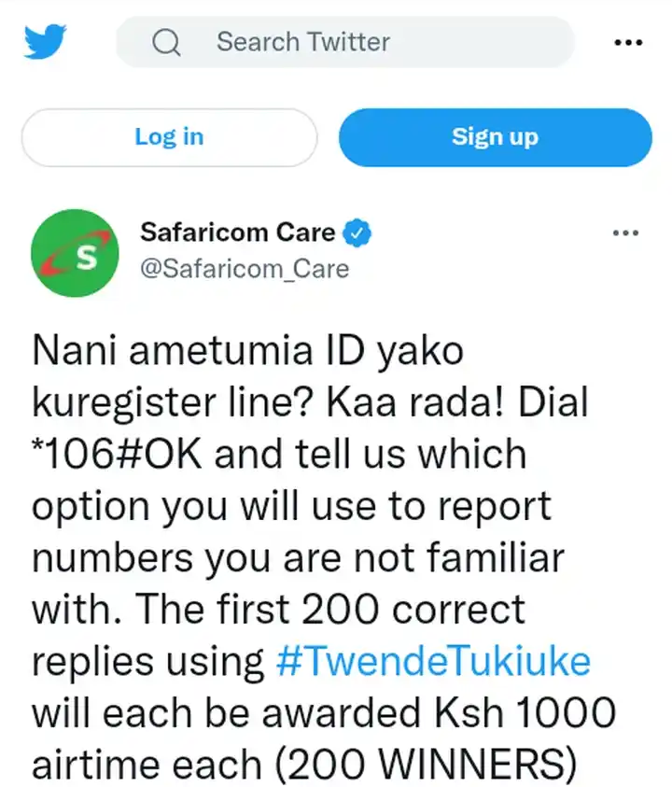Click the Ksh 1000 award line
This screenshot has height=787, width=672.
324,712
